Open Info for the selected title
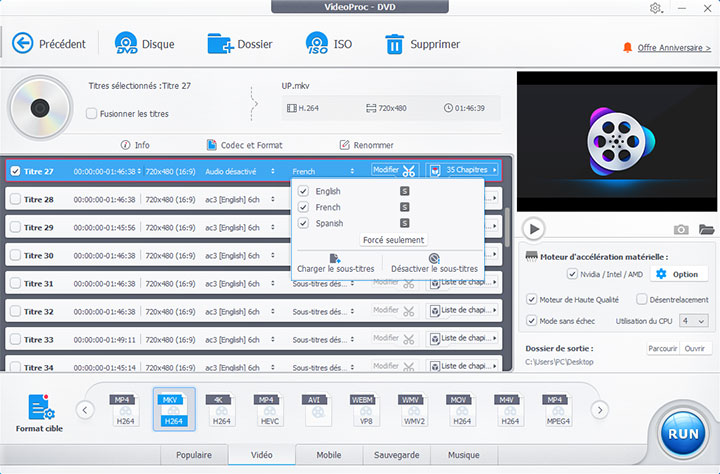The image size is (720, 474). click(135, 145)
